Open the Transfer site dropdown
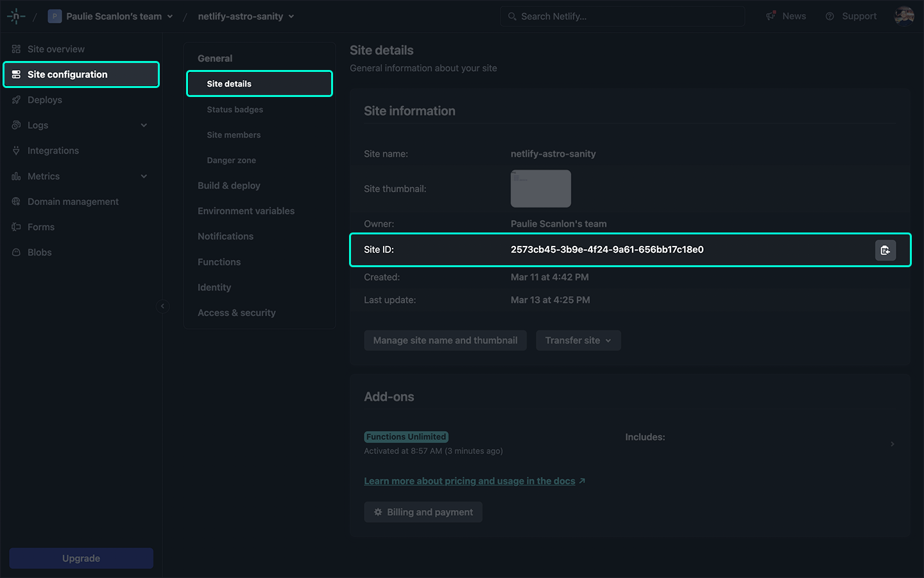924x578 pixels. coord(578,340)
